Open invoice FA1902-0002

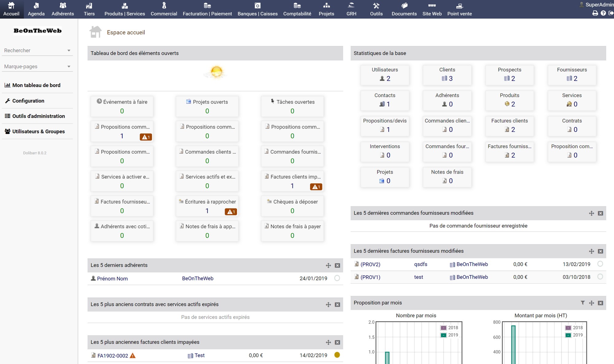point(113,356)
